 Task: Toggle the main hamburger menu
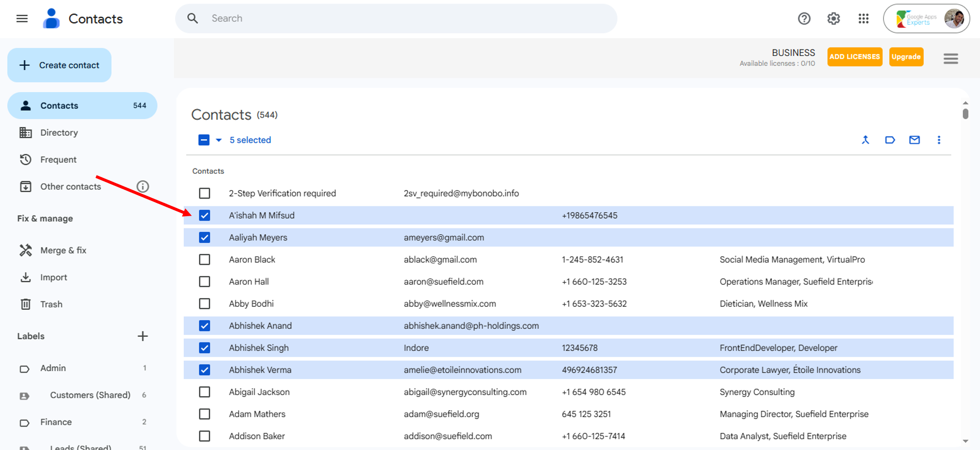22,19
